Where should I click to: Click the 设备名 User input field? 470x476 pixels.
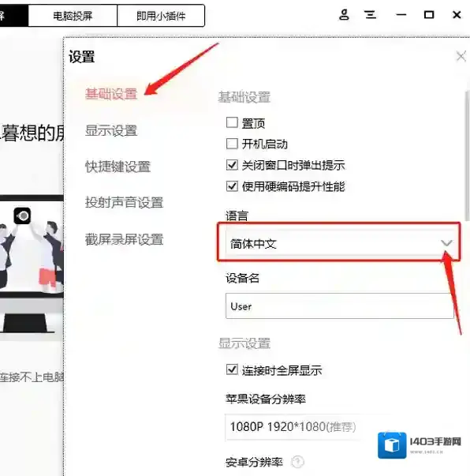pyautogui.click(x=340, y=306)
